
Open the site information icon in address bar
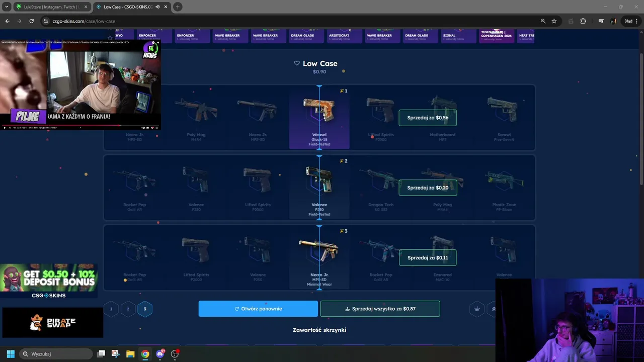(x=46, y=21)
